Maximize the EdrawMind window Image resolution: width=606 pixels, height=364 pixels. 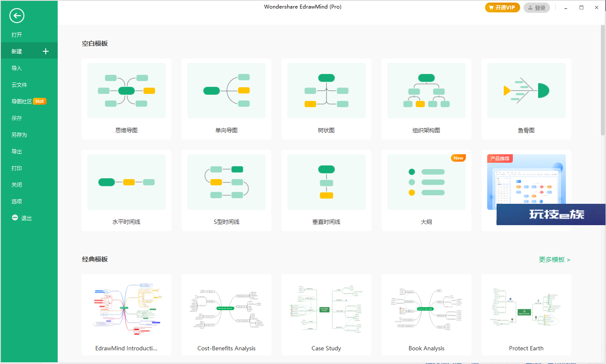(x=581, y=8)
